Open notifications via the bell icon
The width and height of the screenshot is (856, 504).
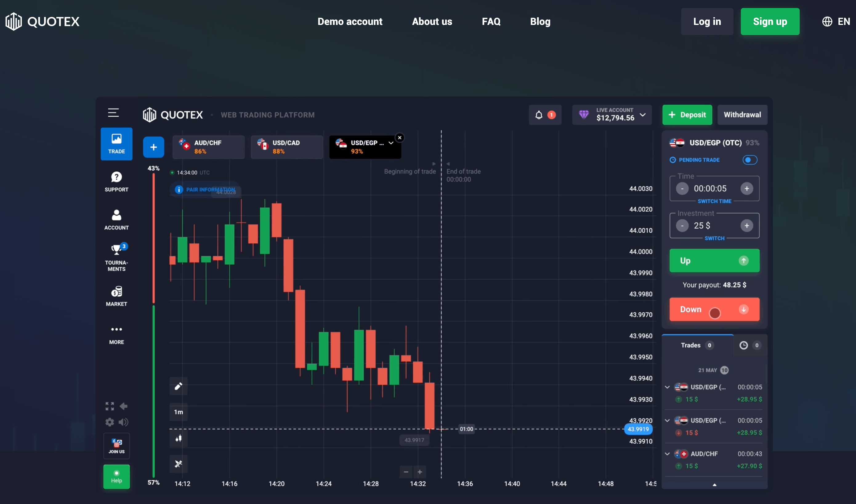540,115
